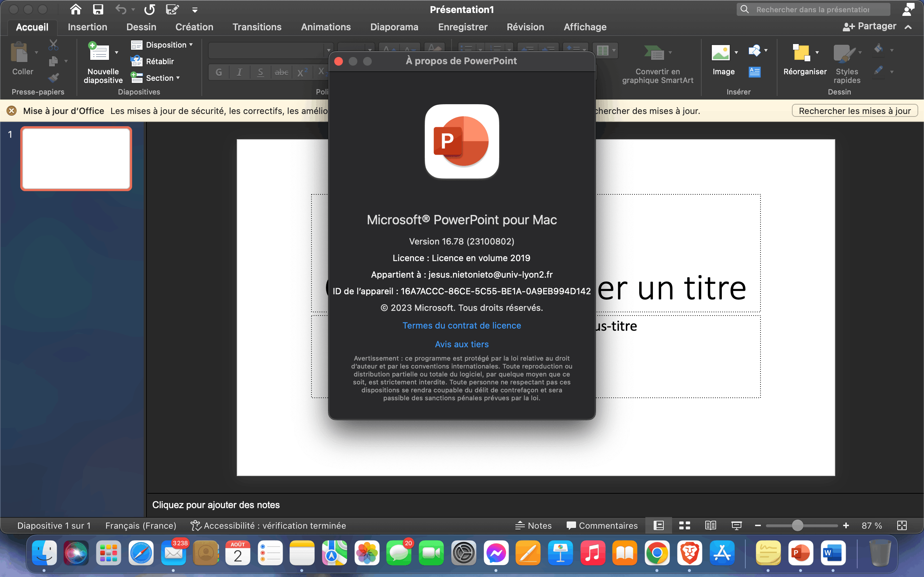Switch to the Diaporama tab
The height and width of the screenshot is (577, 924).
click(394, 27)
